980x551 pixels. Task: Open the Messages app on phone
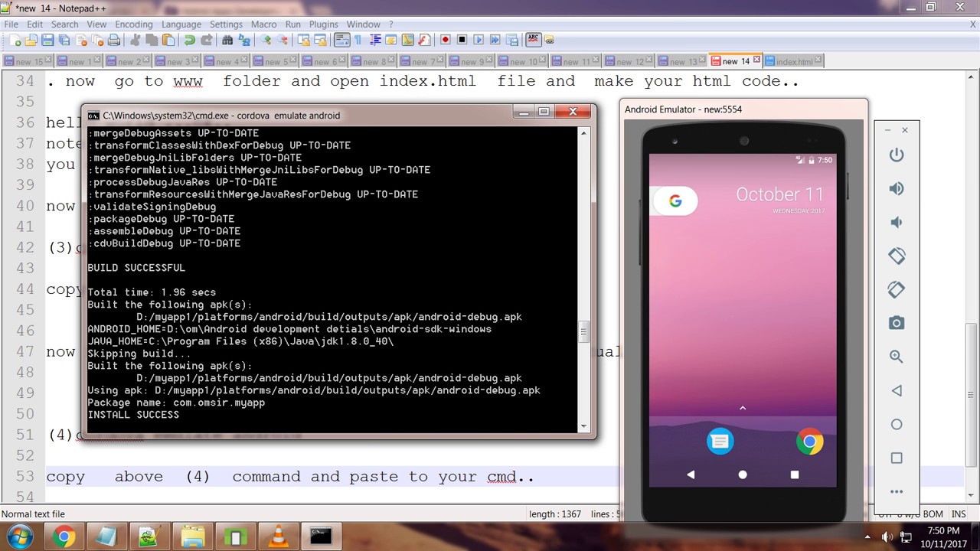click(720, 441)
